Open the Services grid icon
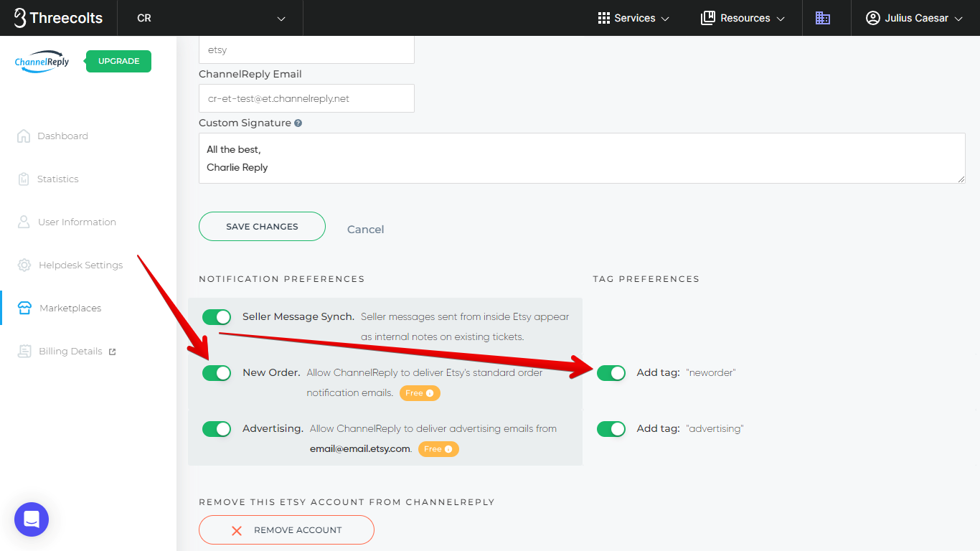This screenshot has height=551, width=980. (604, 18)
